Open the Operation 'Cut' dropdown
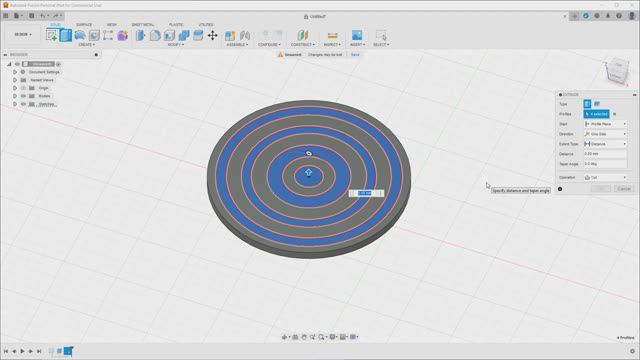640x360 pixels. pos(605,178)
